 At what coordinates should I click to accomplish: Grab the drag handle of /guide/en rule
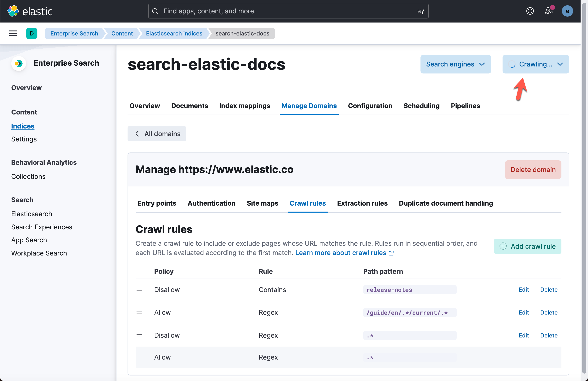(x=139, y=312)
